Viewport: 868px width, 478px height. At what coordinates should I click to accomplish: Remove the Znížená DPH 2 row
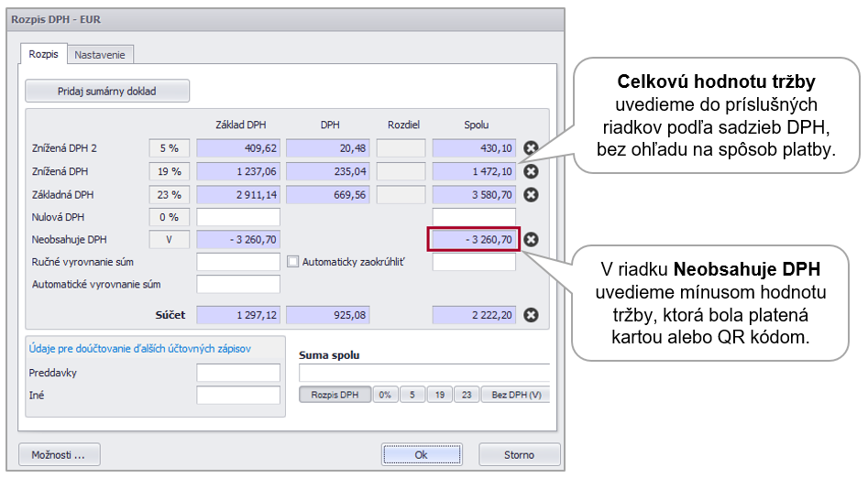point(531,148)
